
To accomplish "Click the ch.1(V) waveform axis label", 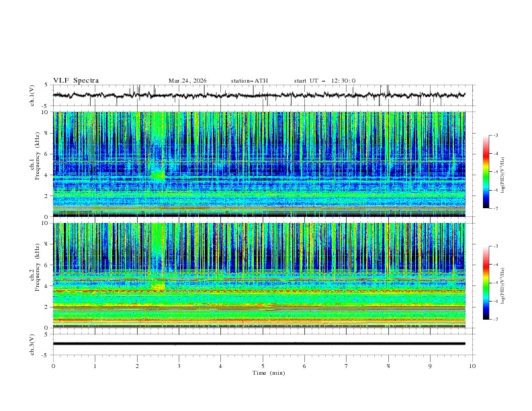I will pyautogui.click(x=32, y=95).
